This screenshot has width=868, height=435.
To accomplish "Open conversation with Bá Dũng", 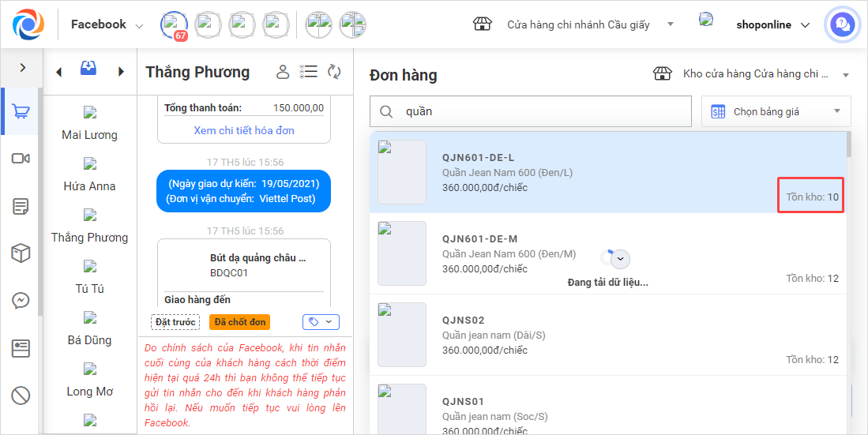I will (90, 328).
